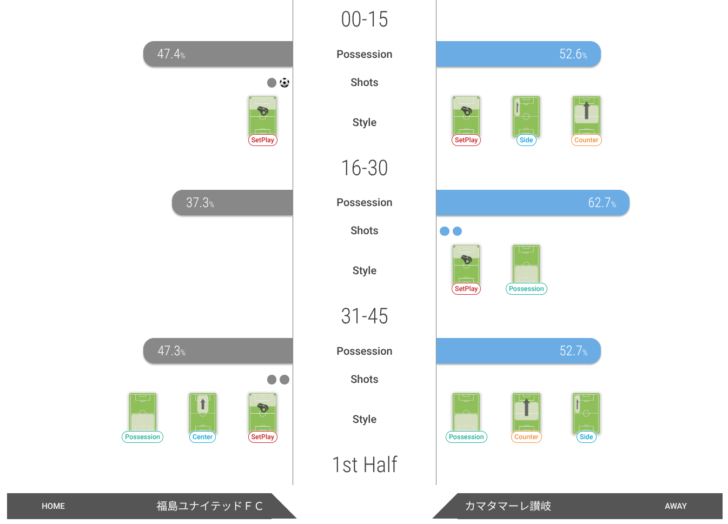Click the soccer ball goal marker
This screenshot has height=524, width=728.
[x=285, y=83]
